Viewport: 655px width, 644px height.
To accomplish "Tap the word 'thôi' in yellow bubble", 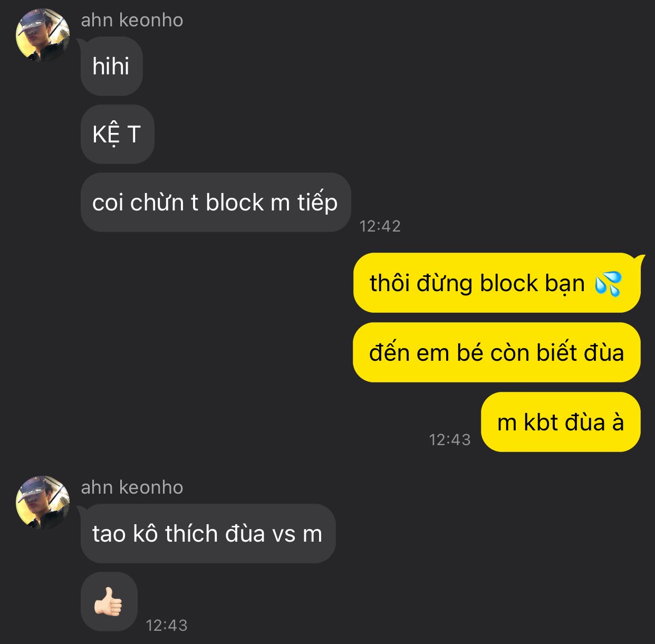I will [x=390, y=283].
